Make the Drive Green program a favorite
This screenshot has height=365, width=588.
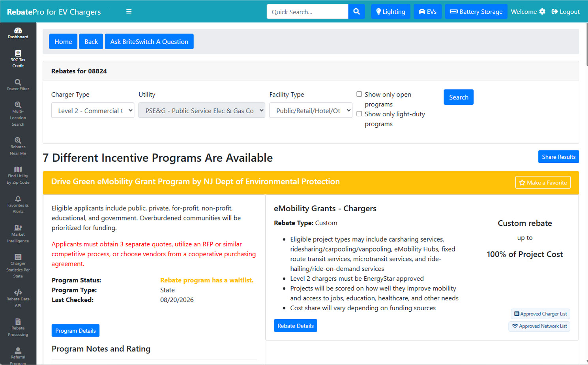pyautogui.click(x=543, y=182)
